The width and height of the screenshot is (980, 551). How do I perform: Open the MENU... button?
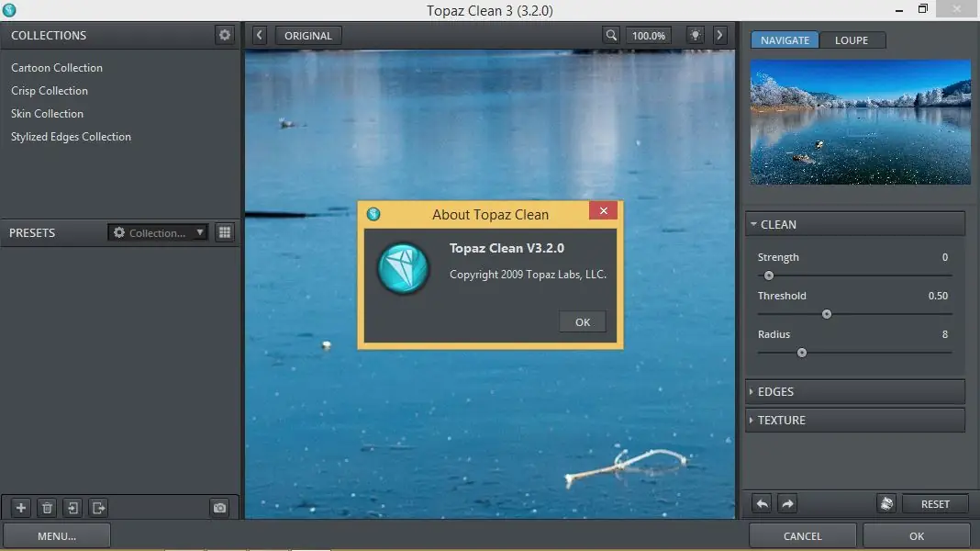tap(57, 536)
